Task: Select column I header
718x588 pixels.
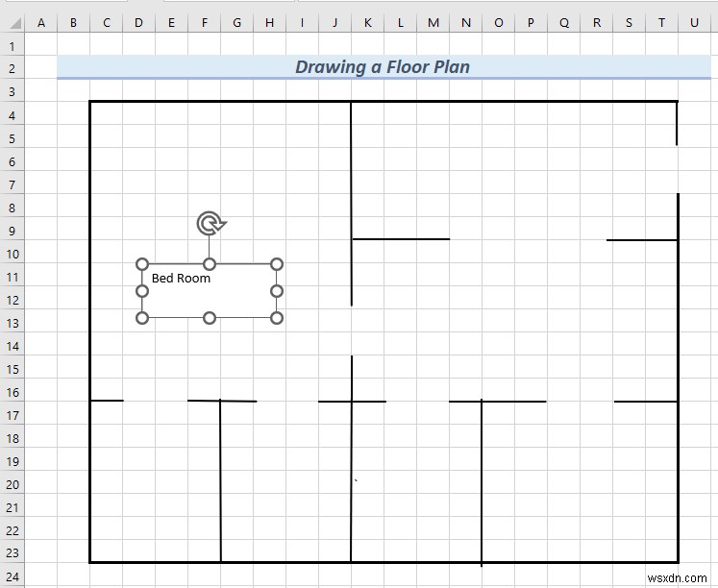Action: click(x=302, y=23)
